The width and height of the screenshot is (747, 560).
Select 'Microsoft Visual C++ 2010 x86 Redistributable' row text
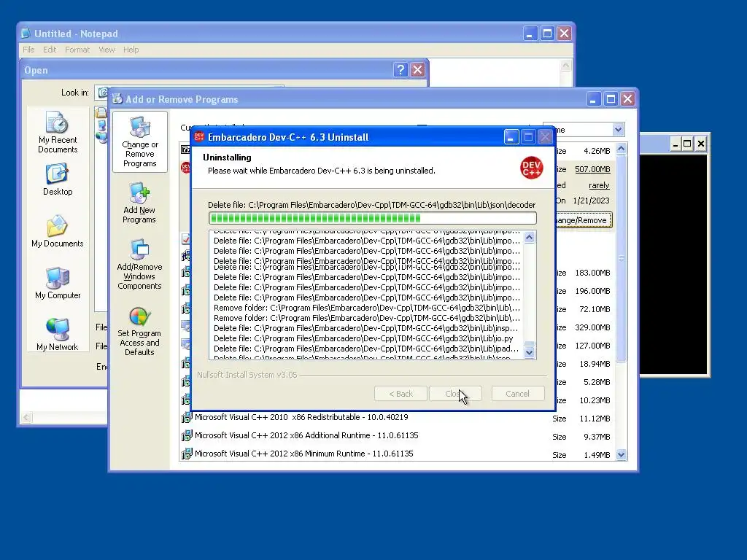[301, 417]
